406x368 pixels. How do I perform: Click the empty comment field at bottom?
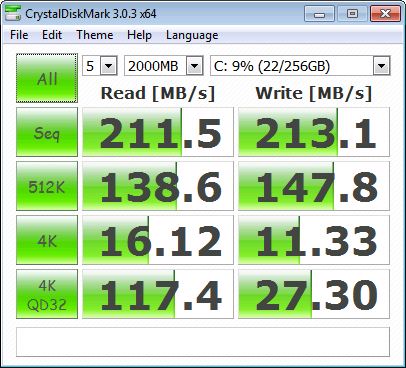[x=203, y=342]
